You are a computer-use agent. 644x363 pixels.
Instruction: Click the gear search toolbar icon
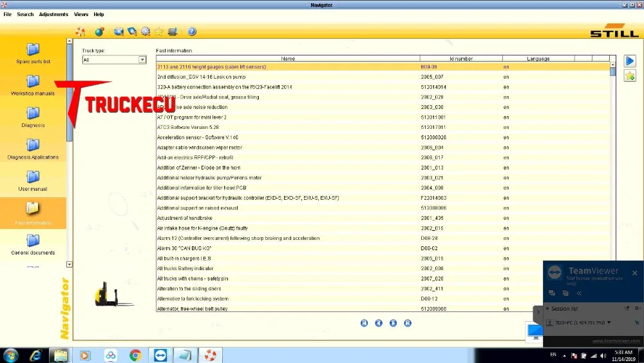click(146, 31)
